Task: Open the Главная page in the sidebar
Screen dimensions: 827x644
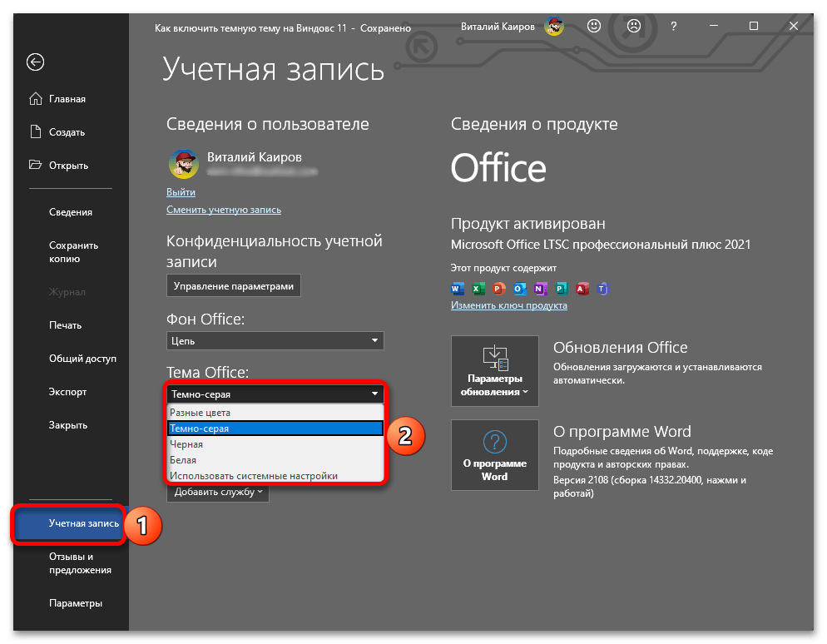Action: pyautogui.click(x=67, y=99)
